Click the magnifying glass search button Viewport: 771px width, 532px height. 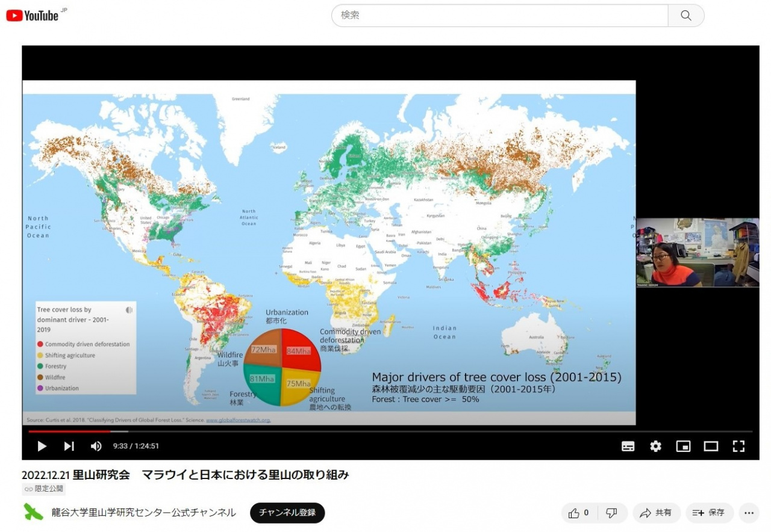click(685, 16)
